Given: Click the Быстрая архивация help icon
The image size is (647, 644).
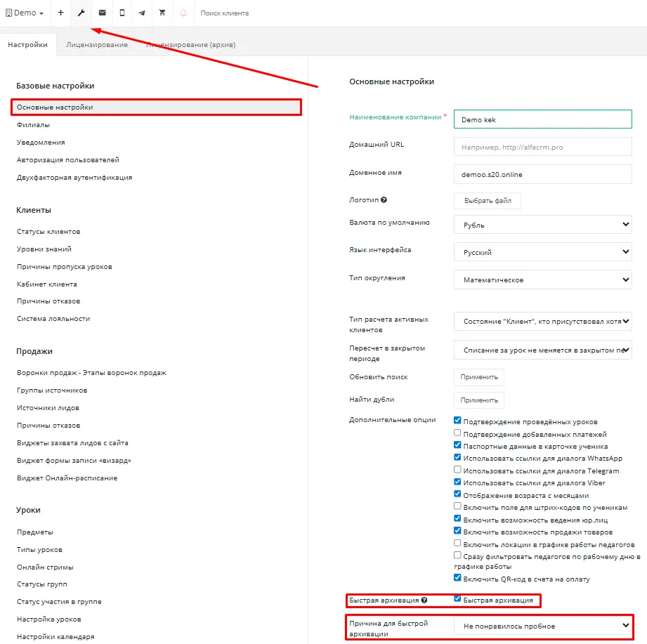Looking at the screenshot, I should point(424,600).
